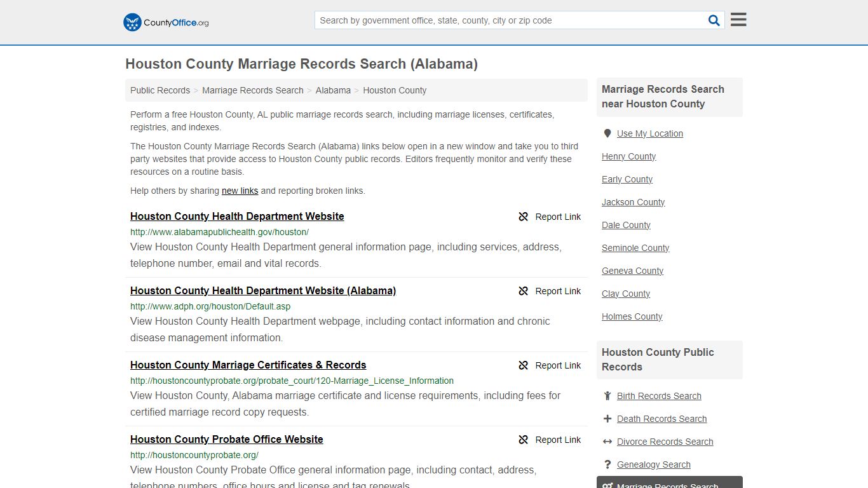Click the Divorce Records Search arrows icon
The height and width of the screenshot is (488, 868).
607,442
